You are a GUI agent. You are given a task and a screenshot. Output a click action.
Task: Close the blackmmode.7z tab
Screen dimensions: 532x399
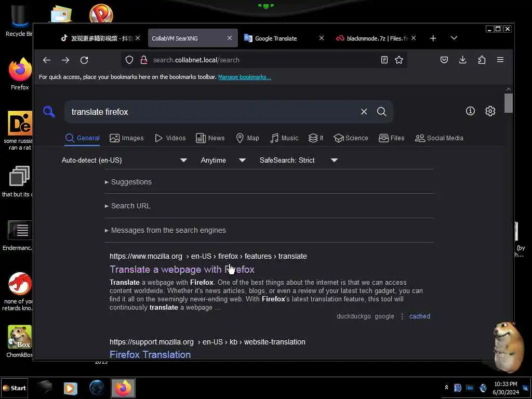[414, 38]
